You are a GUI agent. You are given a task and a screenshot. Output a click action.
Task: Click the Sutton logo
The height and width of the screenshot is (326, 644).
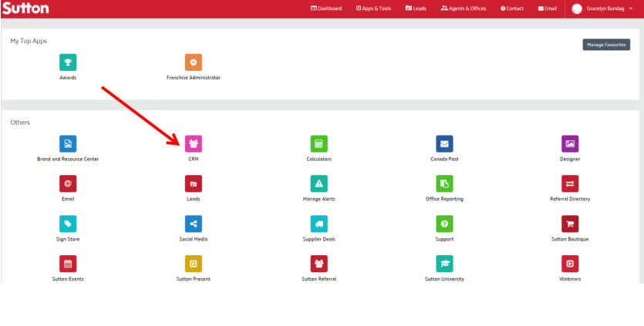click(25, 8)
